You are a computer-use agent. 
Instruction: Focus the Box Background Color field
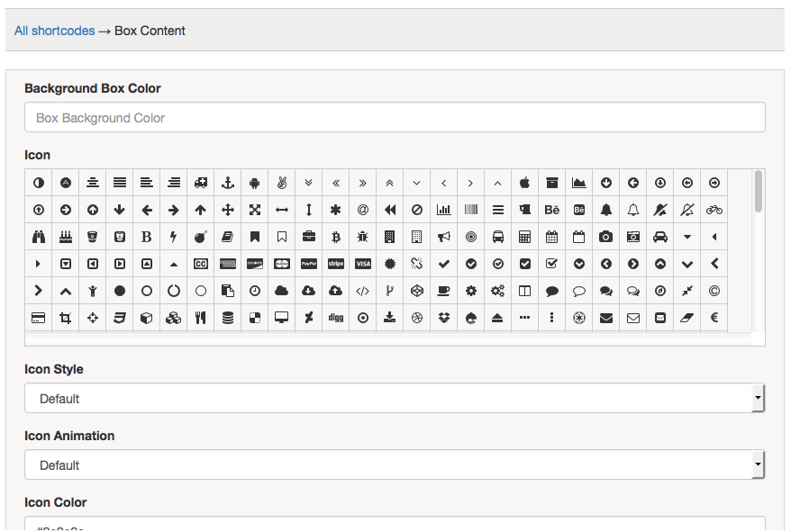[395, 118]
